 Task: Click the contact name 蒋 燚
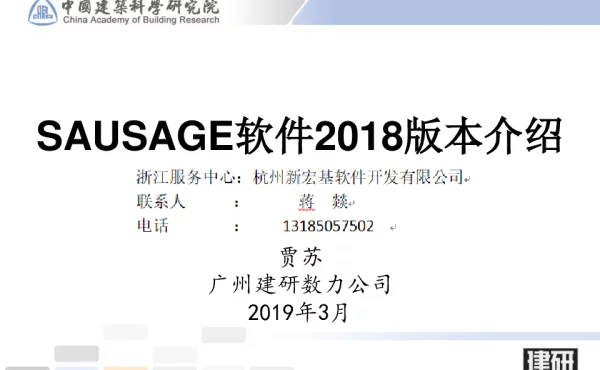[323, 202]
